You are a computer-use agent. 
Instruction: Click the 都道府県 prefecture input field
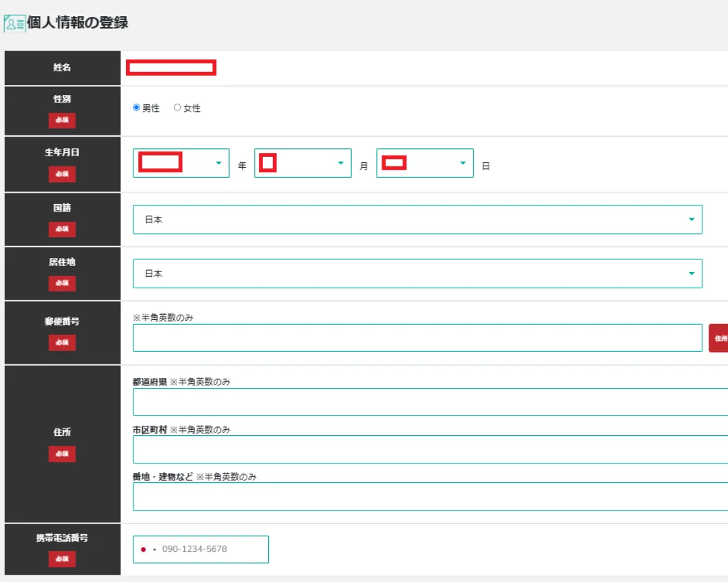click(x=430, y=402)
